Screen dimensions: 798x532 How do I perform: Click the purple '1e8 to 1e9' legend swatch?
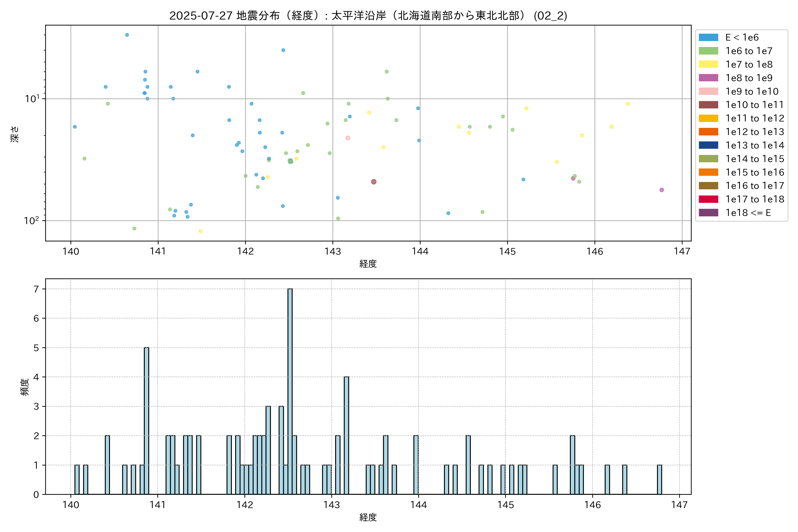(x=708, y=78)
